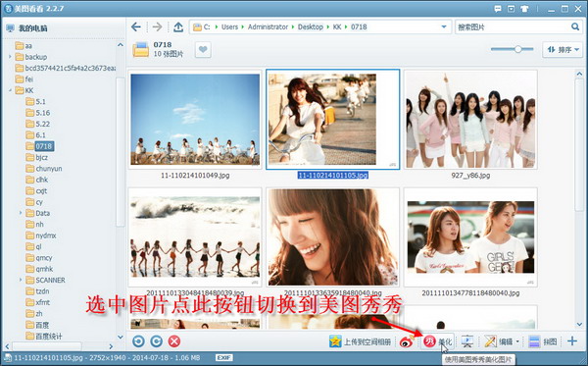
Task: Click Desktop in the address path
Action: (311, 27)
